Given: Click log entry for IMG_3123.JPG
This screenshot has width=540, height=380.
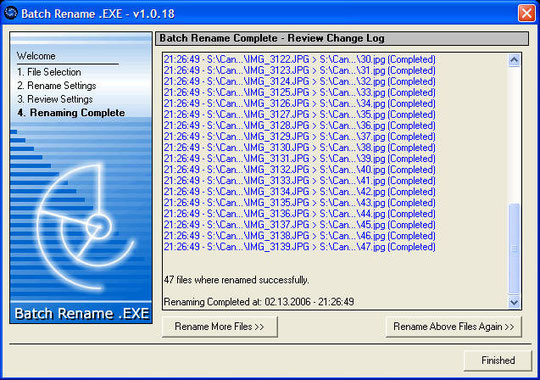Looking at the screenshot, I should click(x=300, y=70).
